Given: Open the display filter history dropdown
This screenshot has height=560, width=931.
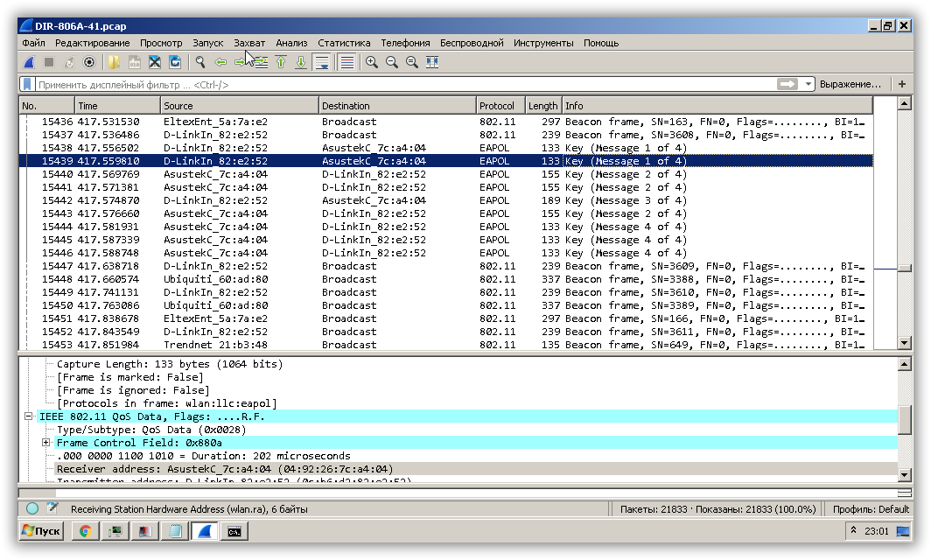Looking at the screenshot, I should [808, 84].
